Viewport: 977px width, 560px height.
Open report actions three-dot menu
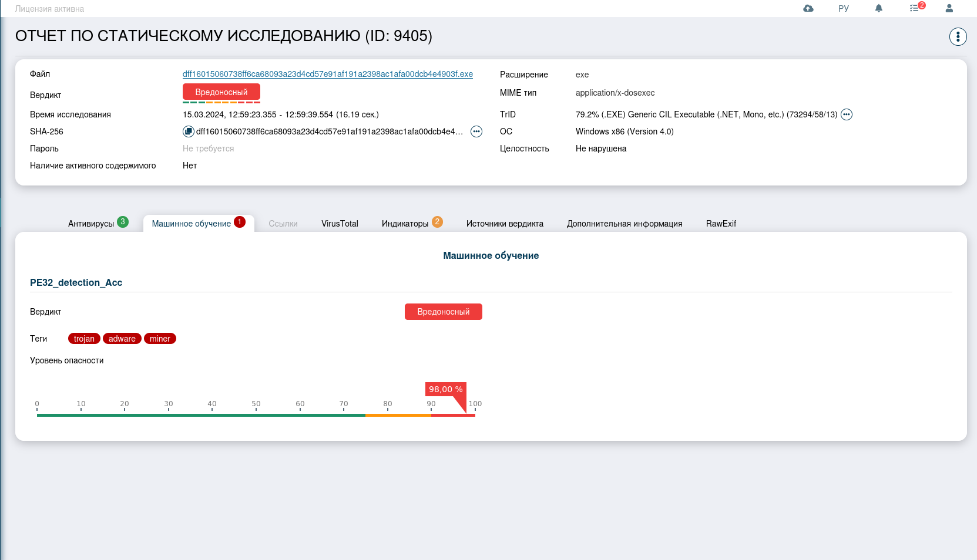(958, 36)
